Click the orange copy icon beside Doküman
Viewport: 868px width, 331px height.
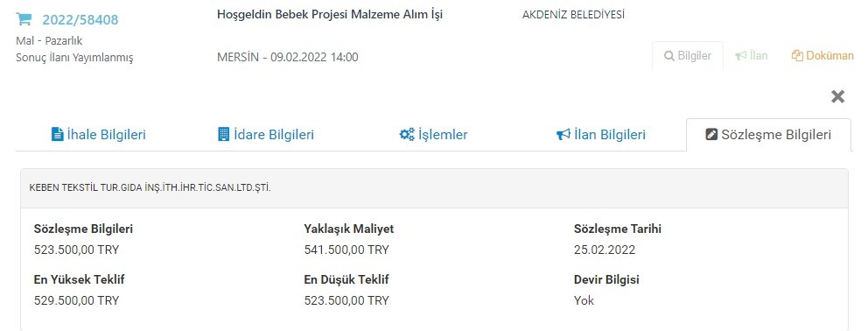click(797, 56)
